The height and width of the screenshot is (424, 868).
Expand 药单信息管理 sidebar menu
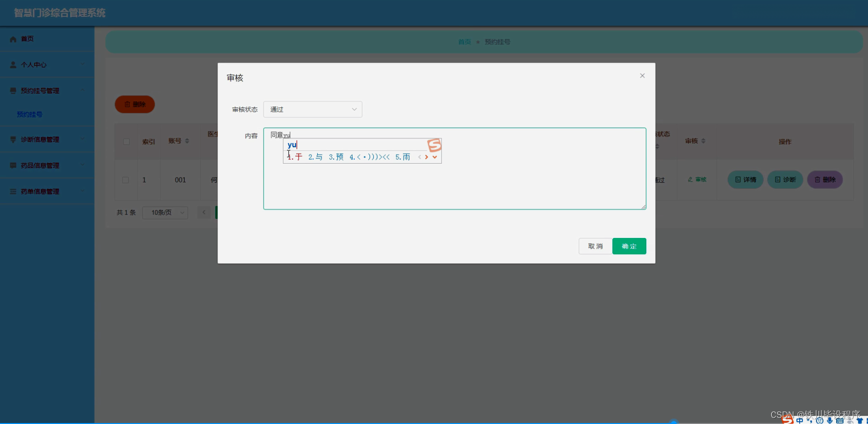click(47, 191)
